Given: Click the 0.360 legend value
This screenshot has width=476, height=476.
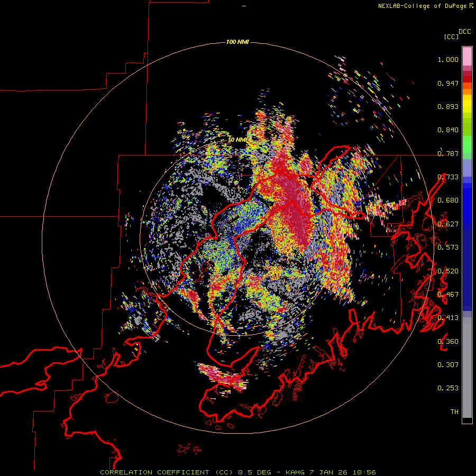Looking at the screenshot, I should point(448,342).
